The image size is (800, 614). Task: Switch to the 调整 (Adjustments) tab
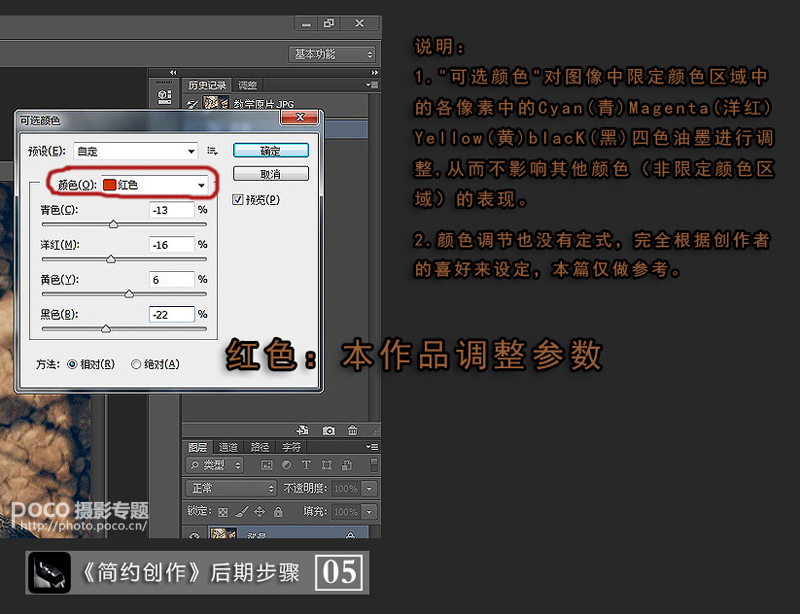click(x=247, y=85)
